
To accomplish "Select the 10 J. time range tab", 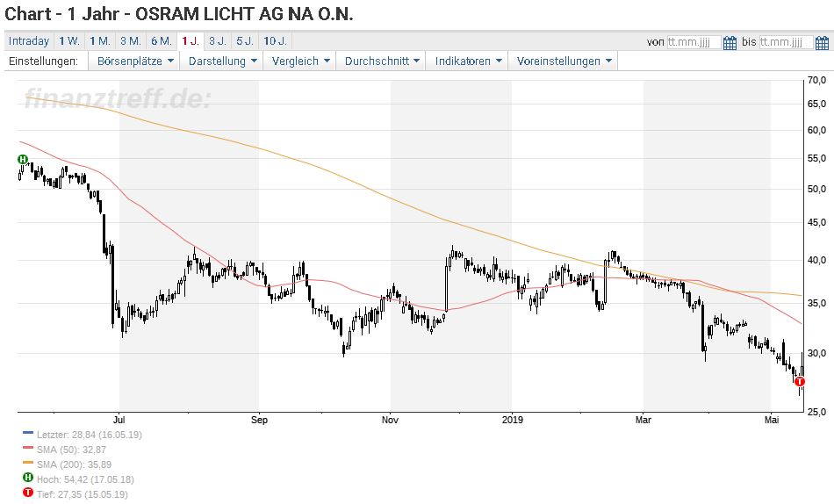I will (x=276, y=41).
